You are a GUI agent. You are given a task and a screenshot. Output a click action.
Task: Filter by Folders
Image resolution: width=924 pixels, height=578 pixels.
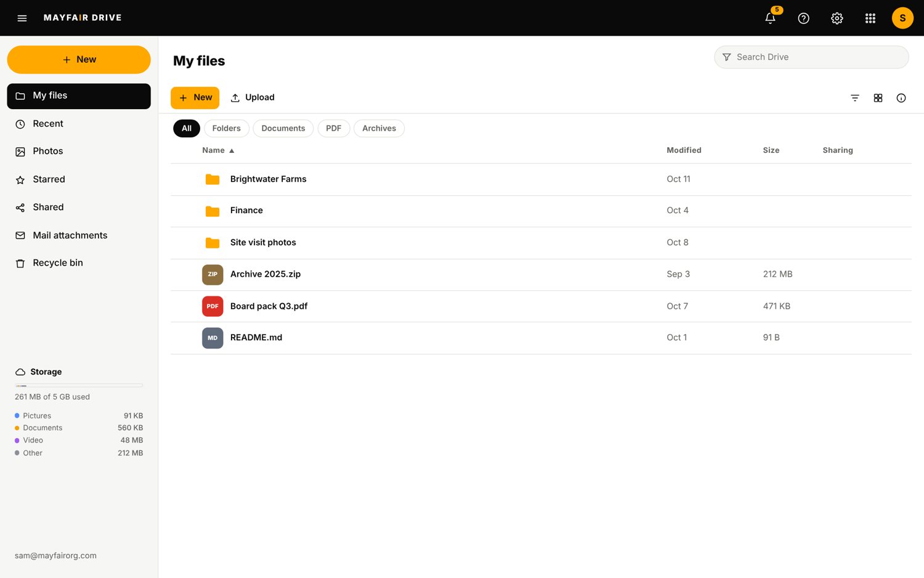coord(226,128)
